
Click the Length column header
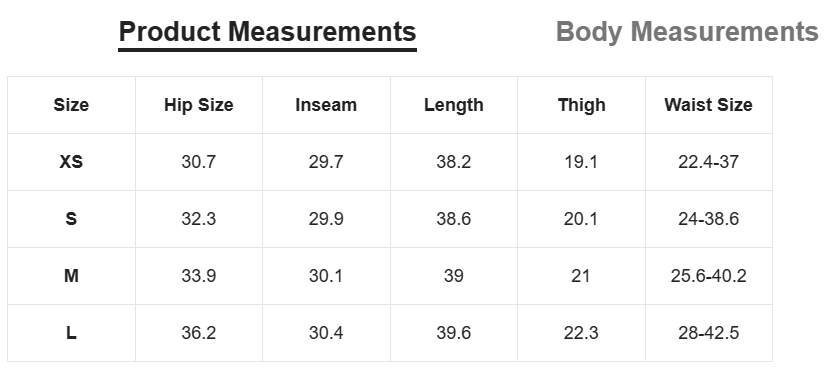[x=454, y=105]
